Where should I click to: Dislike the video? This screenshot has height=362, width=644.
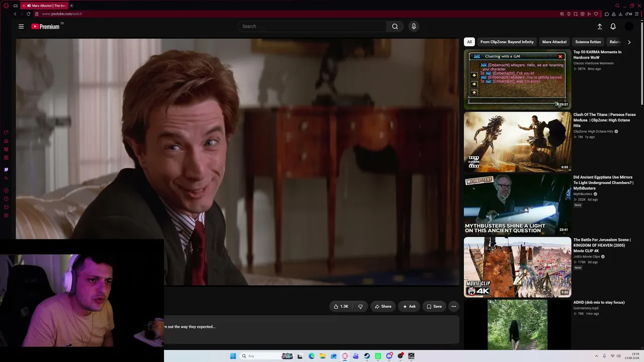(x=360, y=307)
